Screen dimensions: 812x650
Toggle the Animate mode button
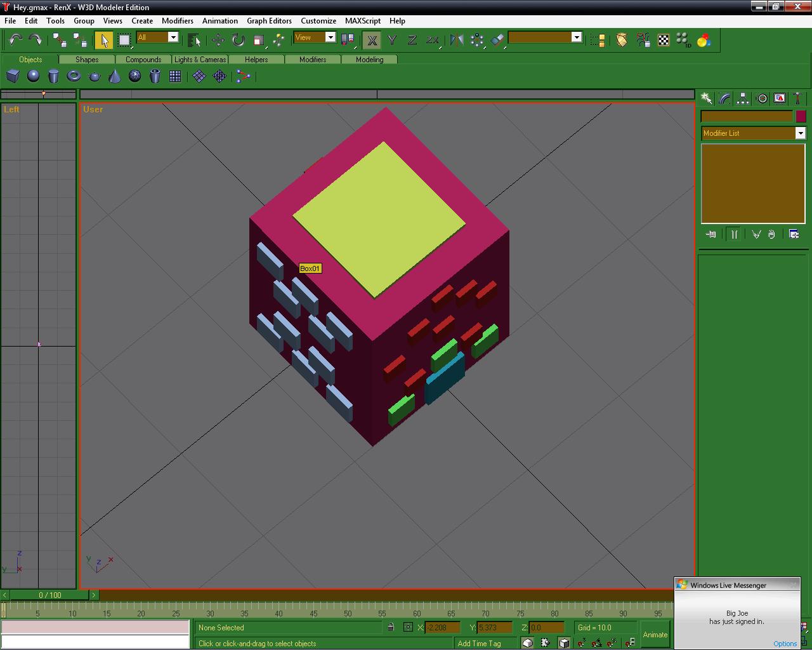(655, 635)
